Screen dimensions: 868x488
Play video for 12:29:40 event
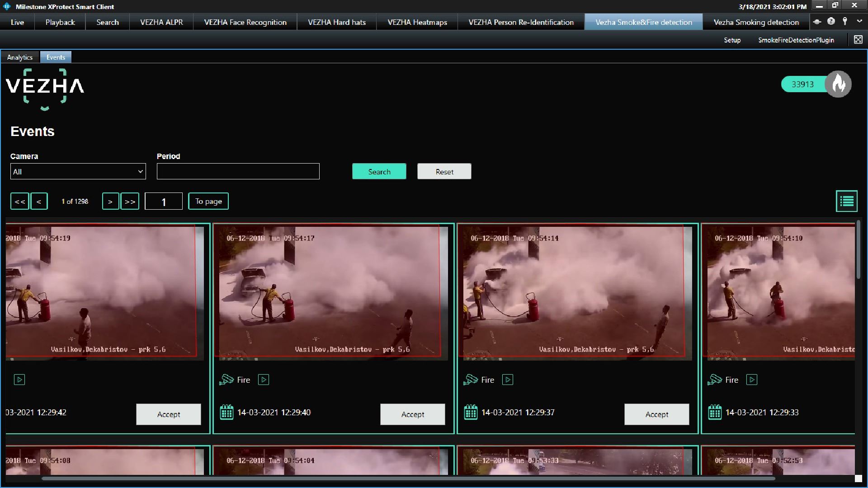(264, 380)
